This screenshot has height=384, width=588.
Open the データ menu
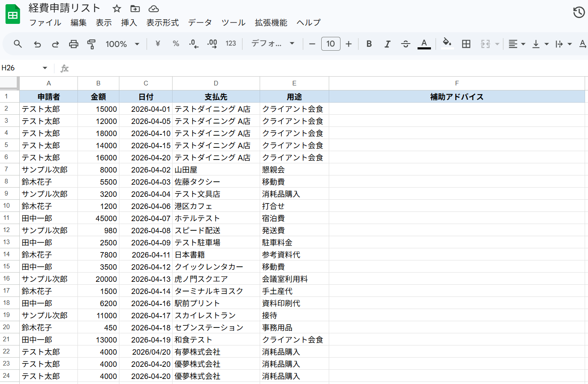[200, 23]
